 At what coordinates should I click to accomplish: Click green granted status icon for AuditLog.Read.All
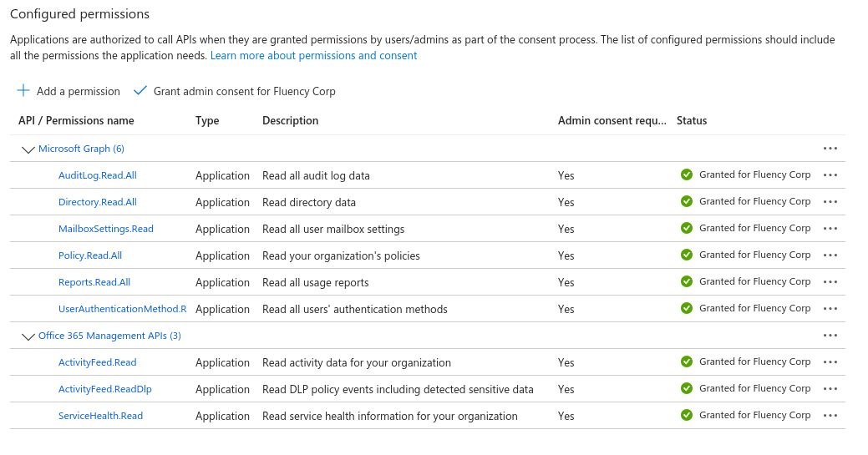click(687, 174)
